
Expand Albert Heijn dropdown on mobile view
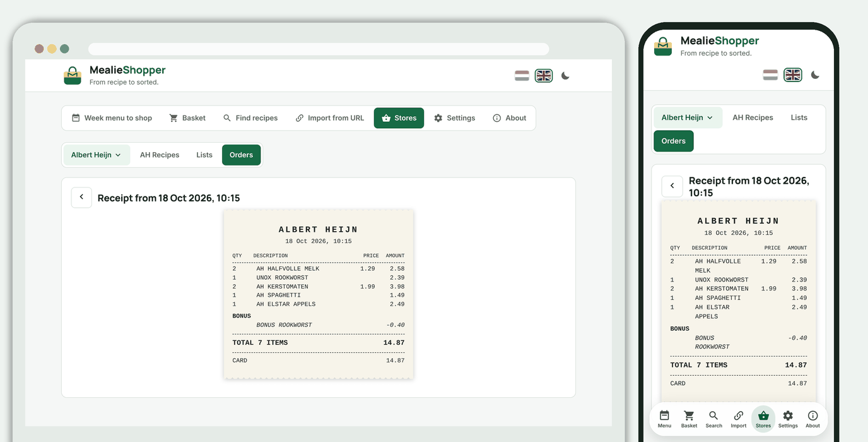coord(688,117)
